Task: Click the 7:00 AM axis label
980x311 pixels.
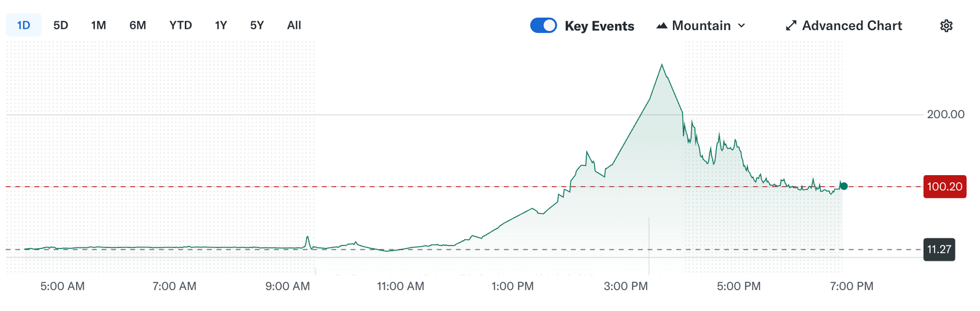Action: pos(175,286)
